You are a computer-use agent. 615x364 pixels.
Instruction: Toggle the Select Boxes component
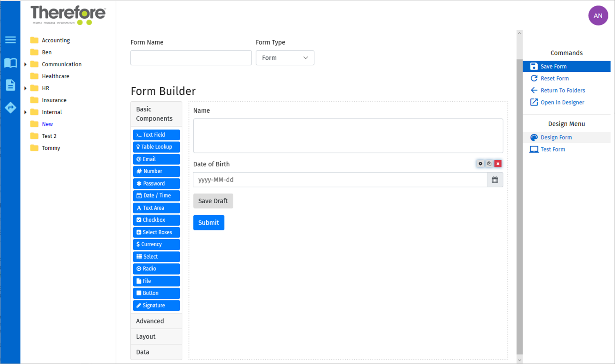point(156,232)
